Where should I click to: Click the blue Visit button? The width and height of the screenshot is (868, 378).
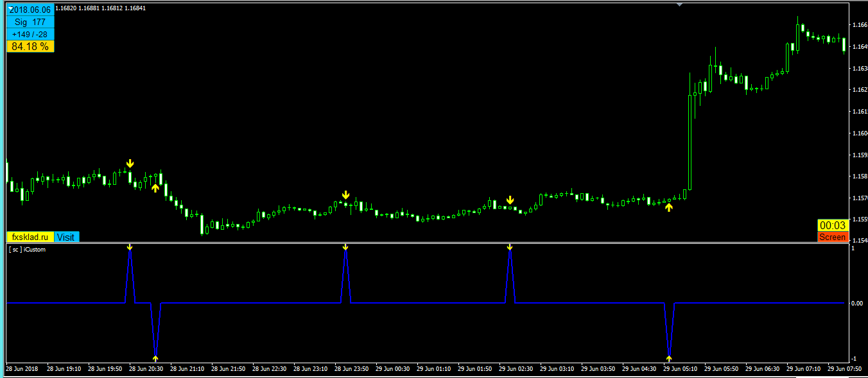click(67, 237)
